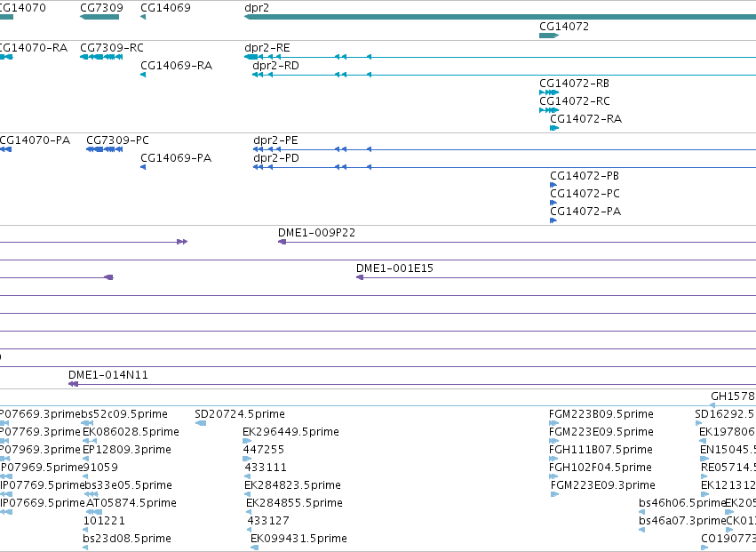
Task: Click the FGM223E09.3prime EST label
Action: (x=602, y=485)
